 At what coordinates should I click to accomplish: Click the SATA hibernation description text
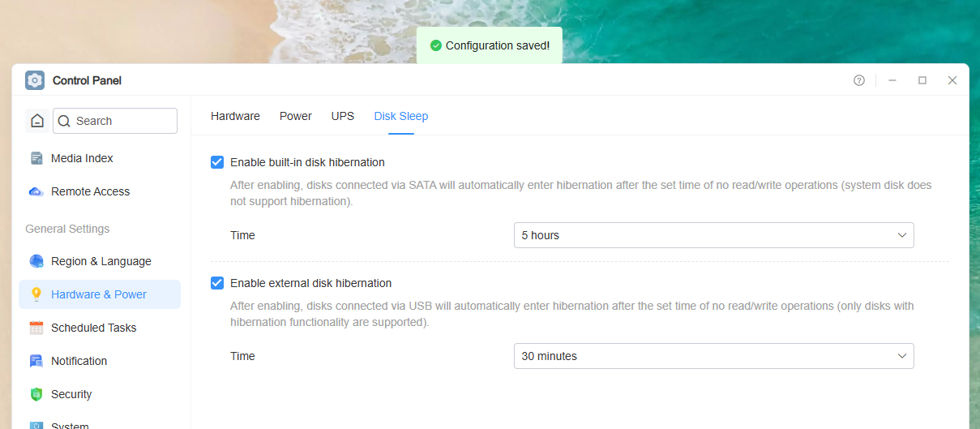point(581,193)
